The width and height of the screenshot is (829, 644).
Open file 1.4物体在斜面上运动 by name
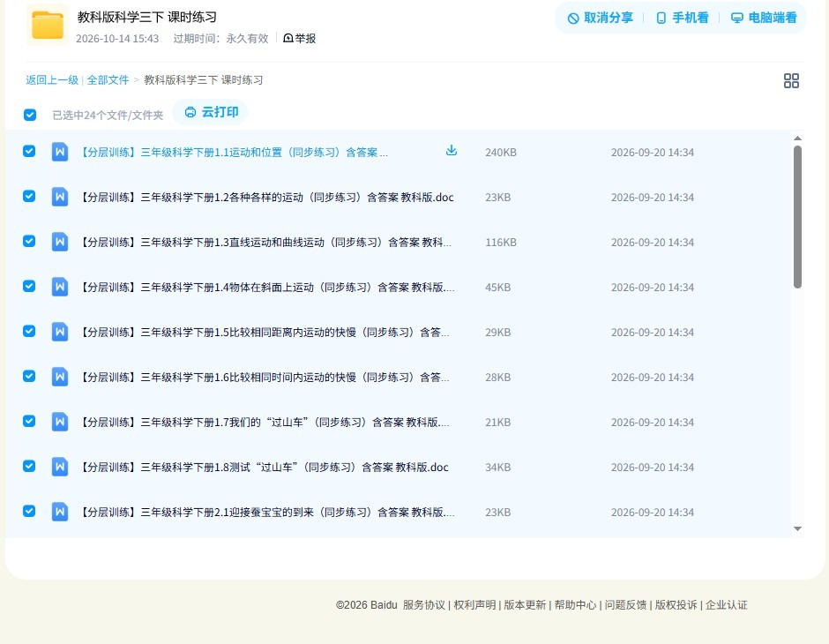pyautogui.click(x=266, y=287)
